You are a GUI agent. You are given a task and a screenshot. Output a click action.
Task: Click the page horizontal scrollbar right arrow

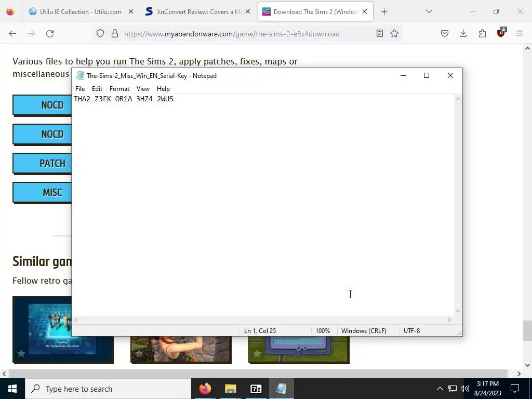point(519,374)
